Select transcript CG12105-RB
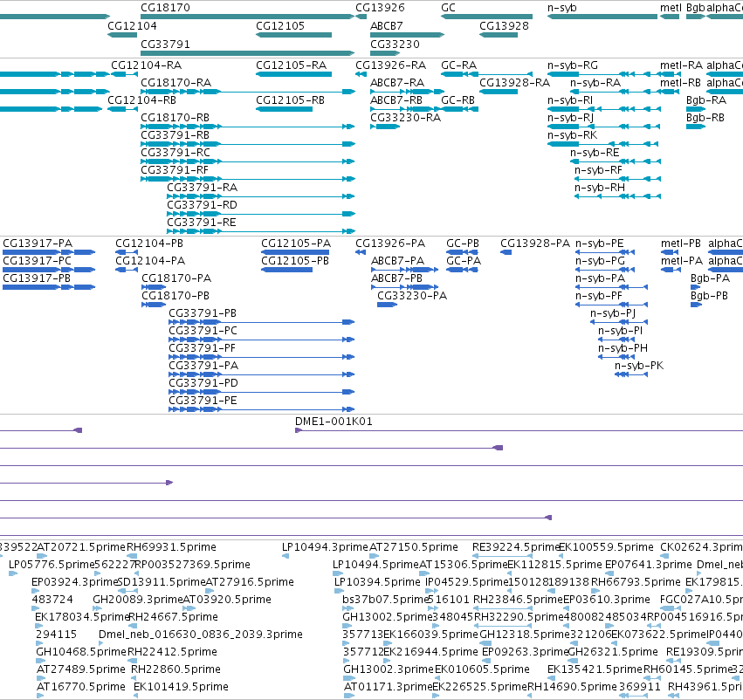Screen dimensions: 743x700 pyautogui.click(x=291, y=100)
